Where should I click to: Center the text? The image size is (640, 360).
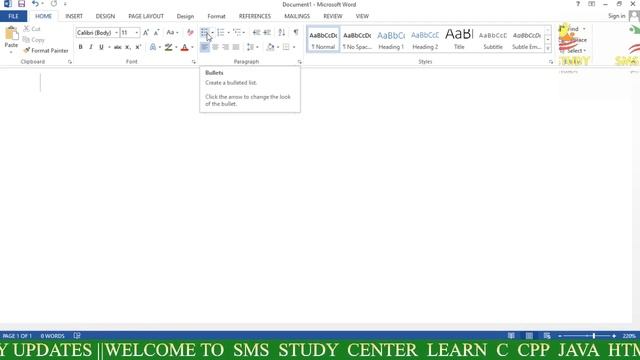(x=215, y=47)
